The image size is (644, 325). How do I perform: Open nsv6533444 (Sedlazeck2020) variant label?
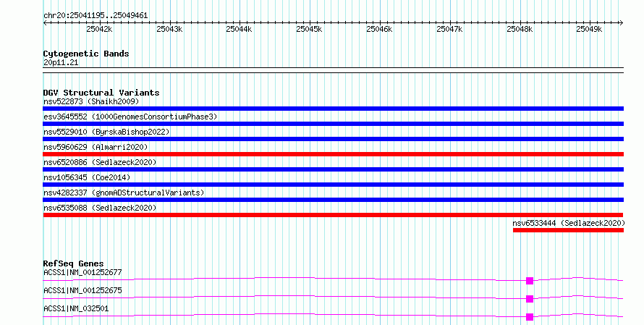(569, 223)
